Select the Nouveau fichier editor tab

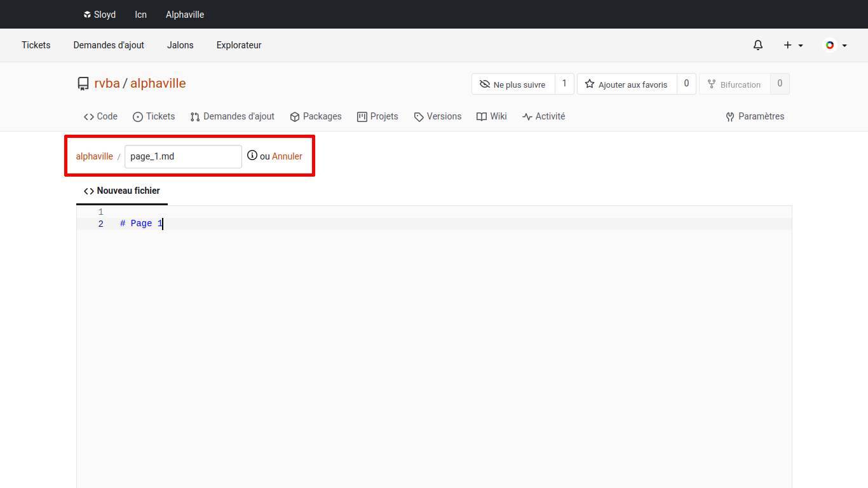click(x=122, y=191)
